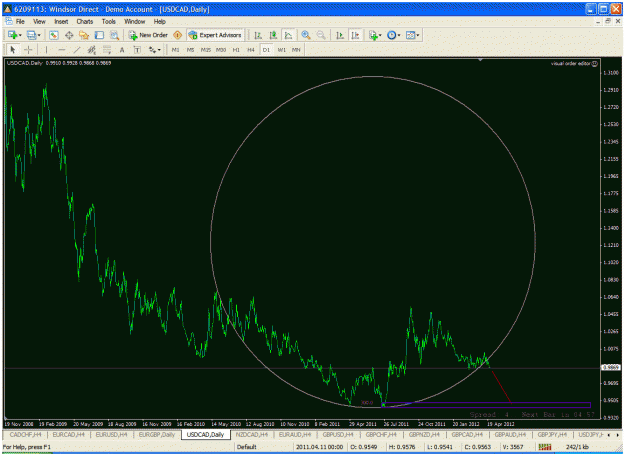625x454 pixels.
Task: Switch timeframe to M1
Action: [x=175, y=49]
